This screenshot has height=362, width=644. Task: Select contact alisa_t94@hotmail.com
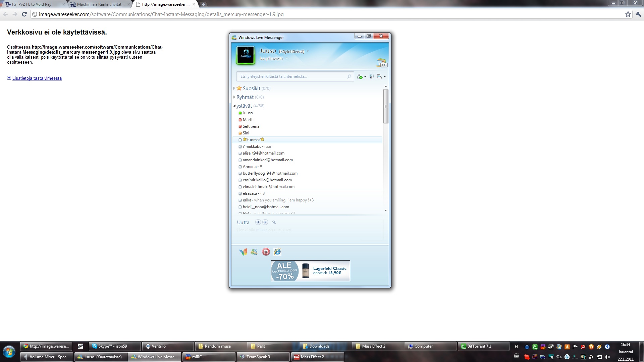point(307,153)
